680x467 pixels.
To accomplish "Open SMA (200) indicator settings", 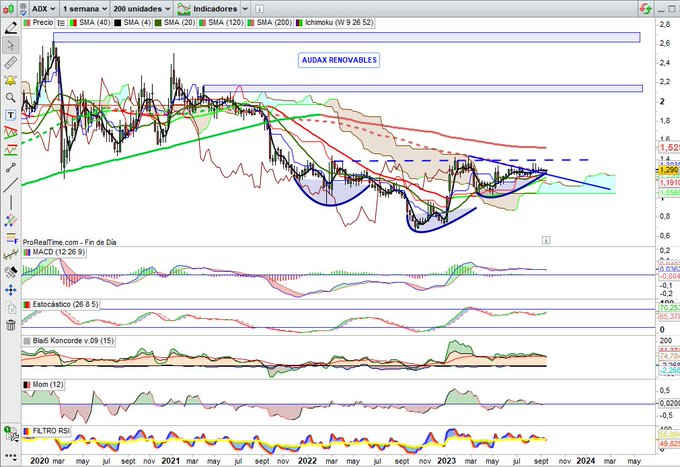I will (274, 23).
